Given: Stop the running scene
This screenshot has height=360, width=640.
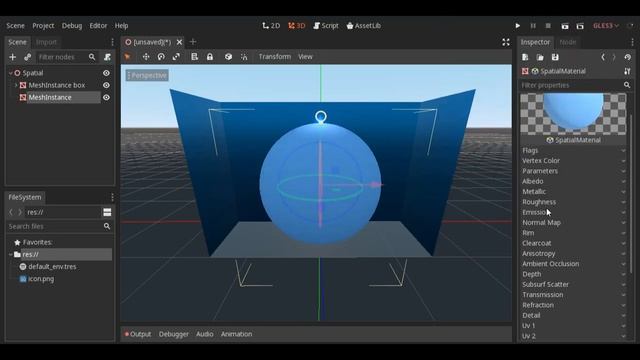Looking at the screenshot, I should pos(548,26).
